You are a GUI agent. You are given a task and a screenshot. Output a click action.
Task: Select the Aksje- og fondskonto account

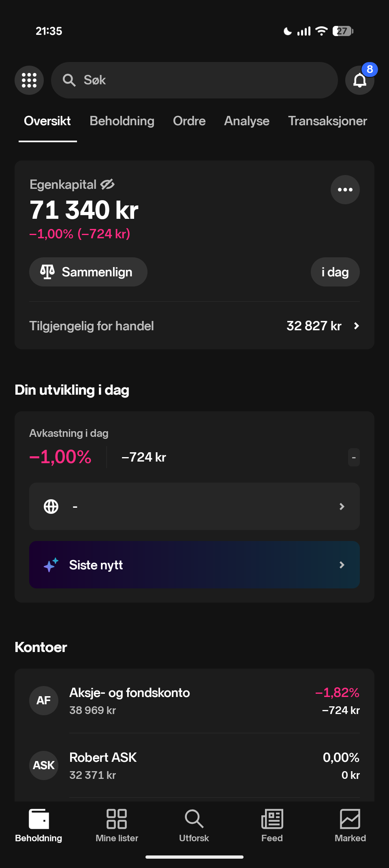pos(194,701)
